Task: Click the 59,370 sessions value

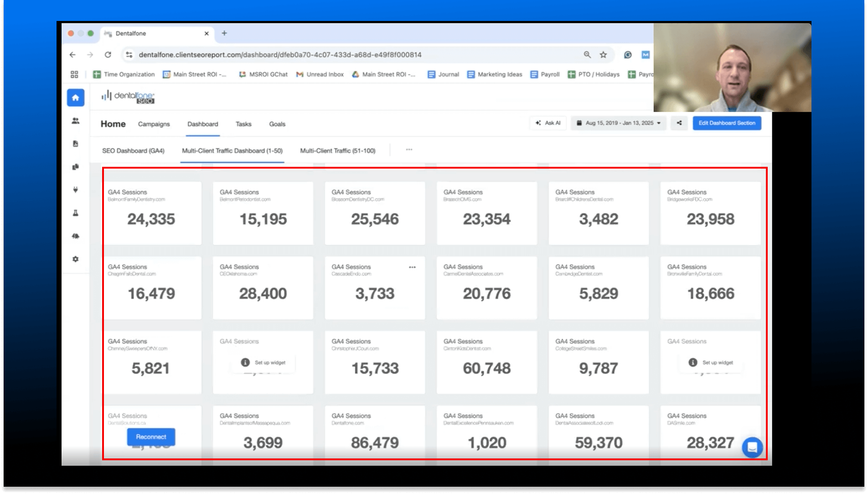Action: pyautogui.click(x=599, y=443)
